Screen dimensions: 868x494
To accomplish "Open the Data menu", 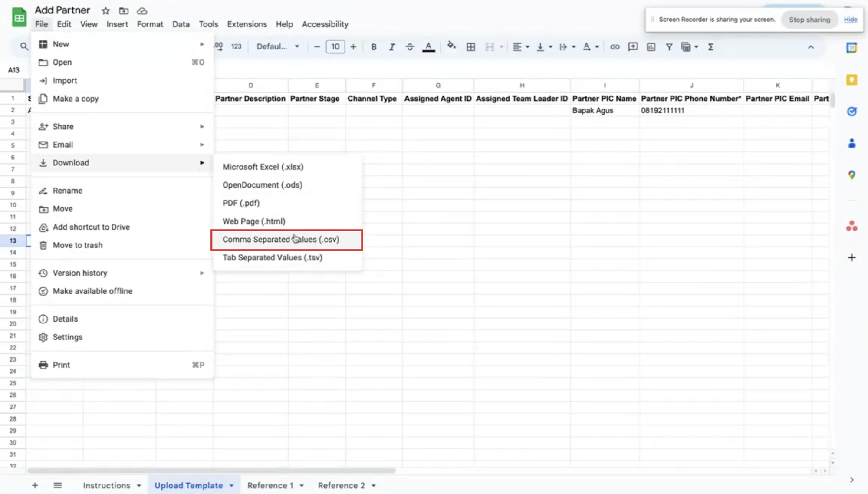I will pyautogui.click(x=181, y=24).
